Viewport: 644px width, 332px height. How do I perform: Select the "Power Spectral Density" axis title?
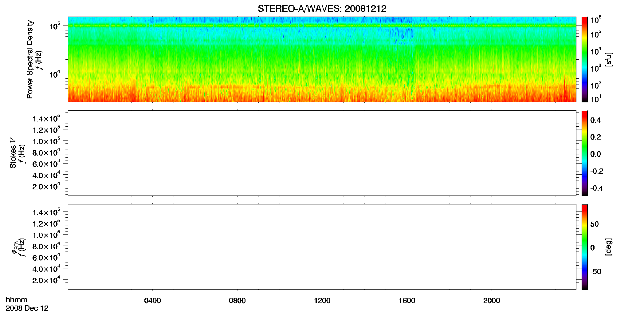[x=30, y=59]
